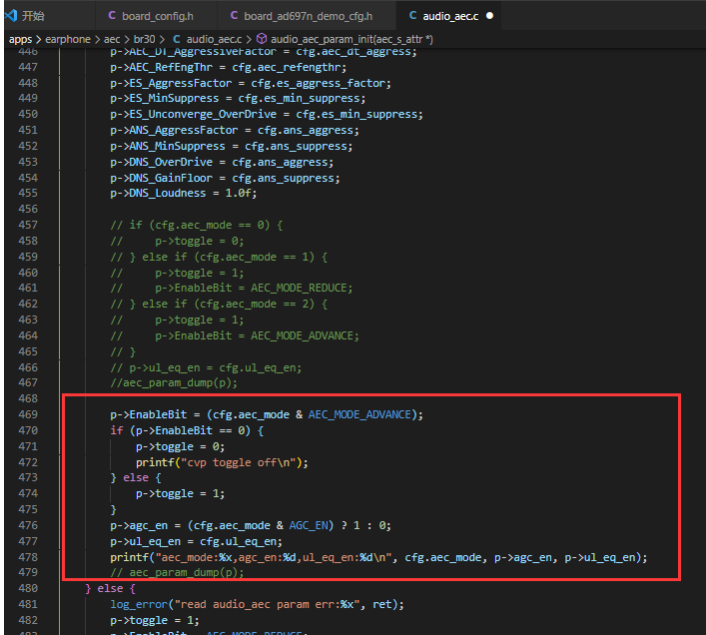Viewport: 706px width, 635px height.
Task: Open the audio_aec.c breadcrumb file entry
Action: tap(214, 40)
